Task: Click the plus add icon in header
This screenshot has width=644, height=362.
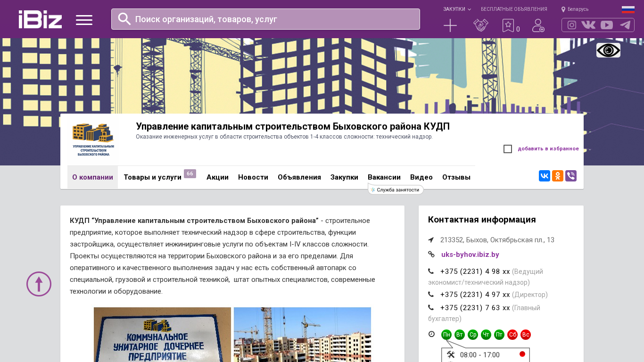Action: click(x=450, y=25)
